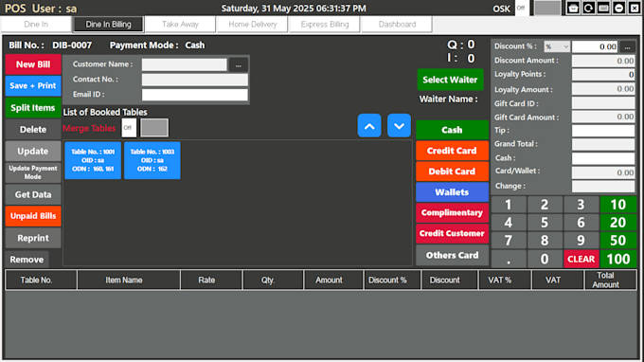Open the Home Delivery tab
The height and width of the screenshot is (362, 644).
[x=253, y=25]
